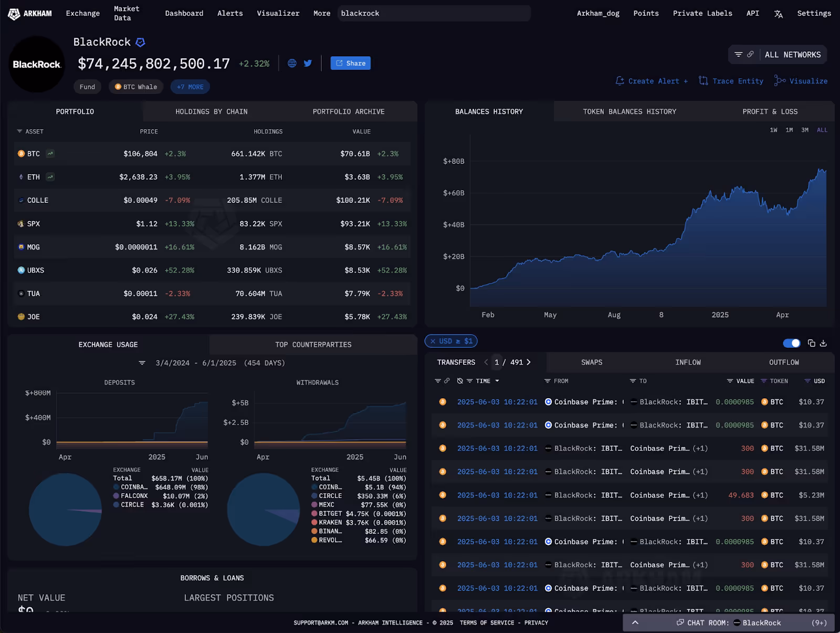Viewport: 840px width, 633px height.
Task: Click the UBXS token icon
Action: (21, 270)
